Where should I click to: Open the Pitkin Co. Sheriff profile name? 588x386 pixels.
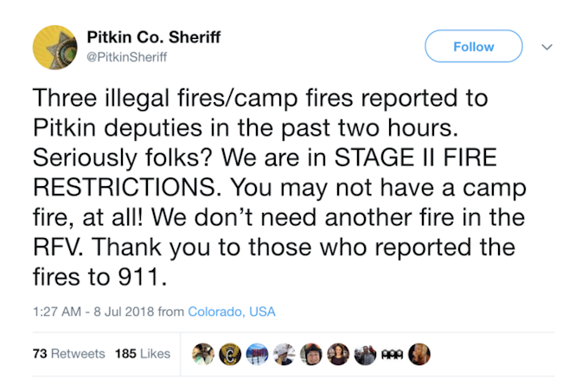click(154, 37)
